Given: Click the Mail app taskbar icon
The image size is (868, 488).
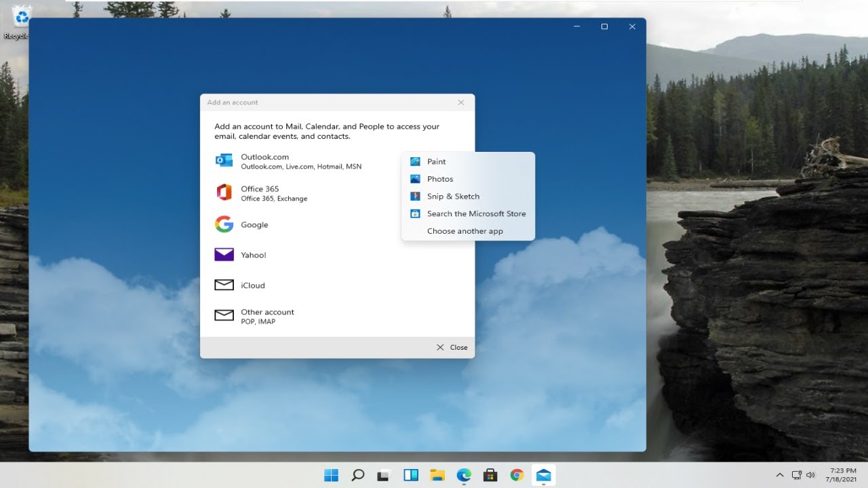Looking at the screenshot, I should pos(543,475).
